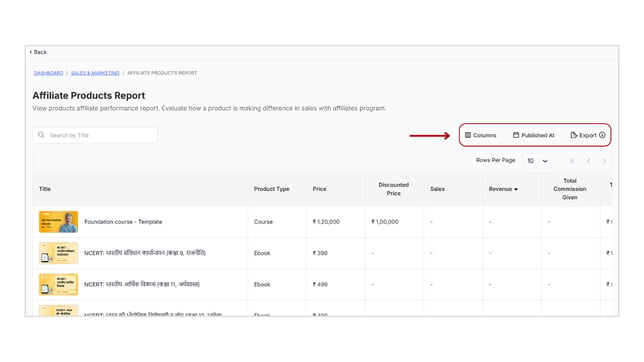
Task: Click the Title column header
Action: pyautogui.click(x=45, y=189)
